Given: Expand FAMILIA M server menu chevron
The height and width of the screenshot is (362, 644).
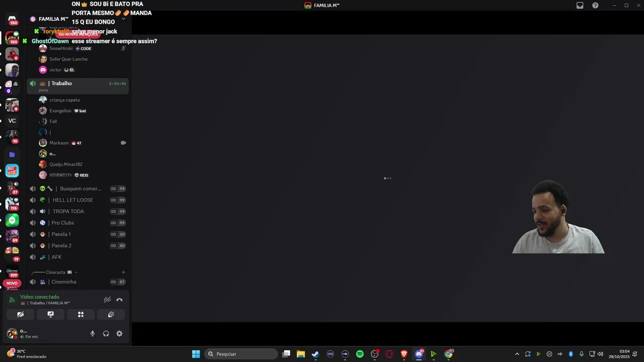Looking at the screenshot, I should point(123,19).
